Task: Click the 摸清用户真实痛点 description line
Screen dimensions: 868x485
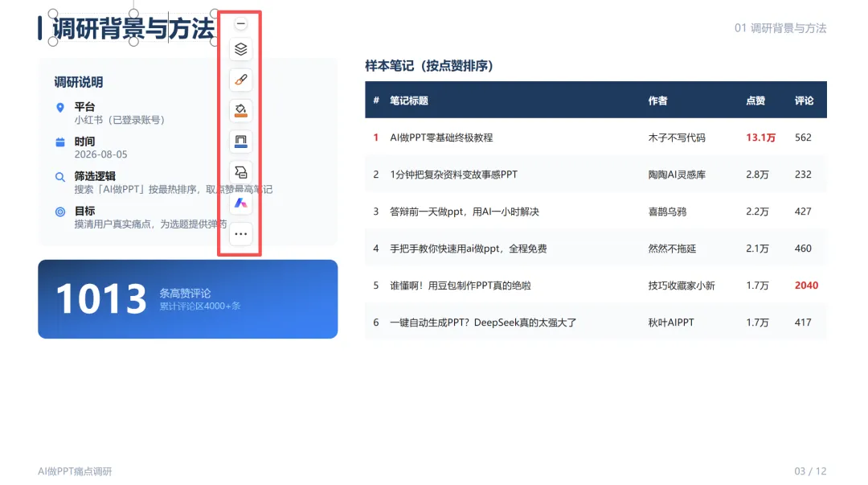Action: coord(150,224)
